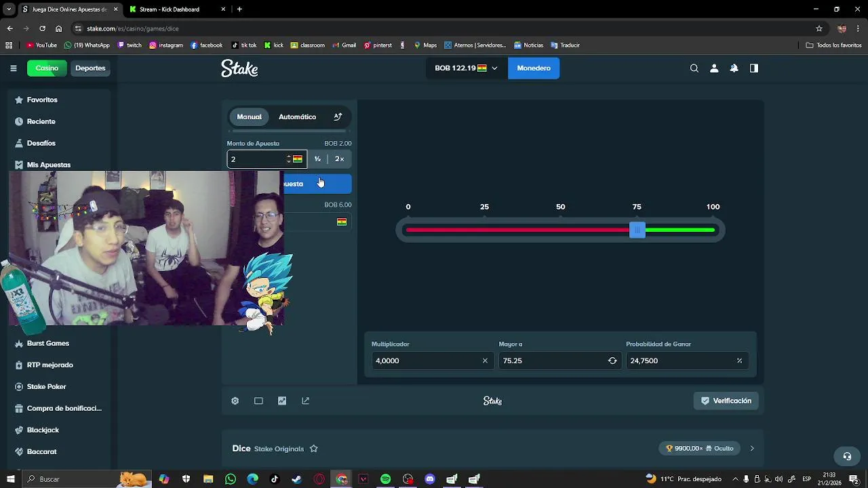The height and width of the screenshot is (488, 868).
Task: Open the advanced strategy icon next to Automático
Action: (338, 117)
